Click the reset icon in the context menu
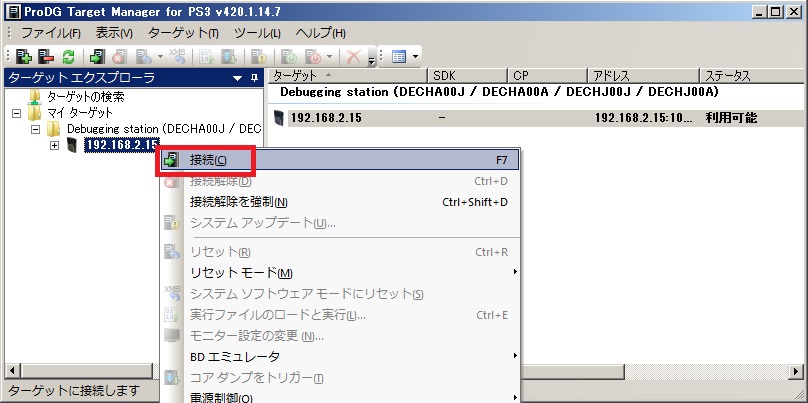The image size is (808, 403). point(171,252)
